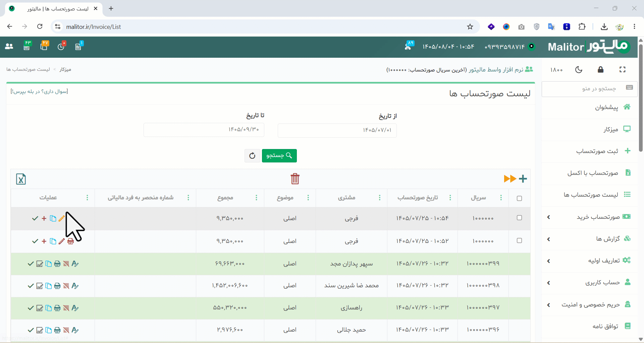Select all rows with the header checkbox
This screenshot has height=343, width=644.
pos(519,198)
